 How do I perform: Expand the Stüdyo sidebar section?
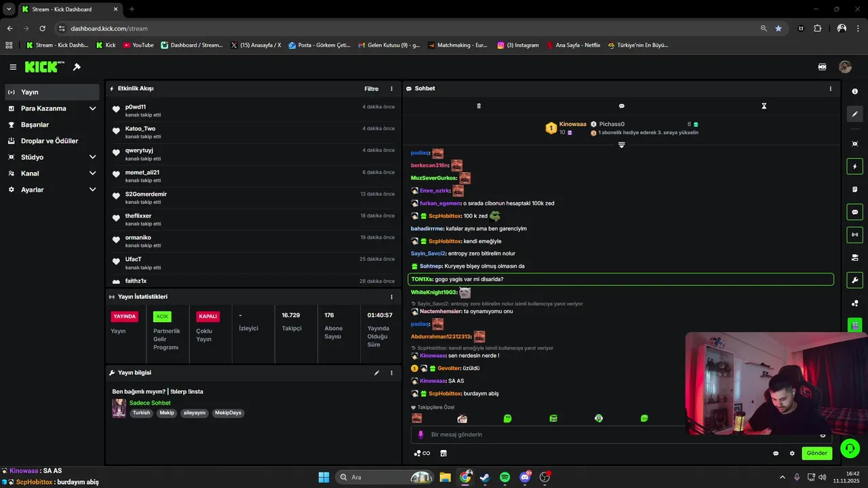(92, 157)
